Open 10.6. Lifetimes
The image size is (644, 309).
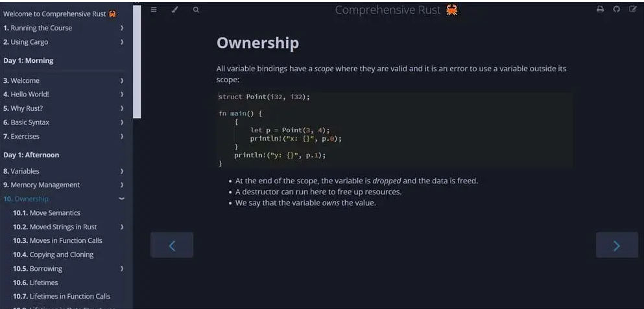(x=35, y=282)
